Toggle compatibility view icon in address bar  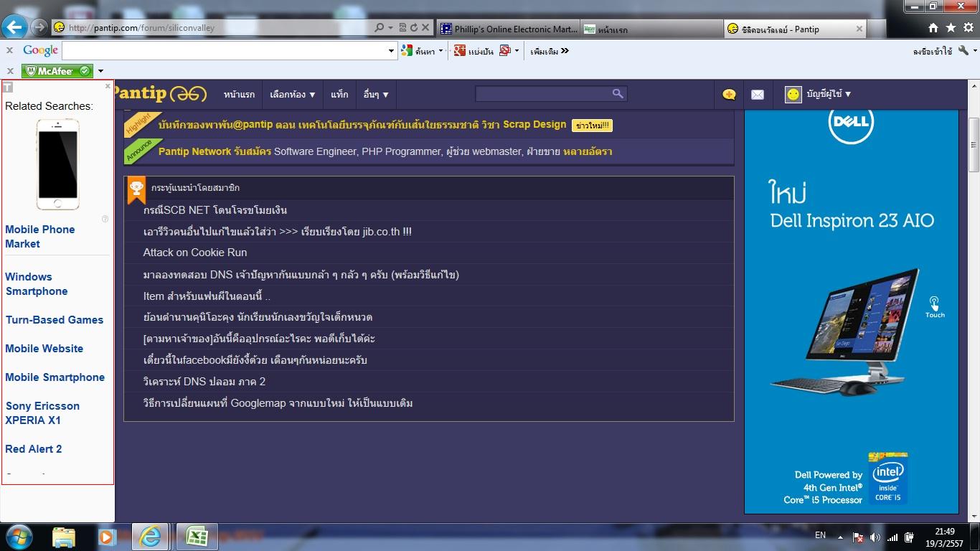click(x=402, y=27)
